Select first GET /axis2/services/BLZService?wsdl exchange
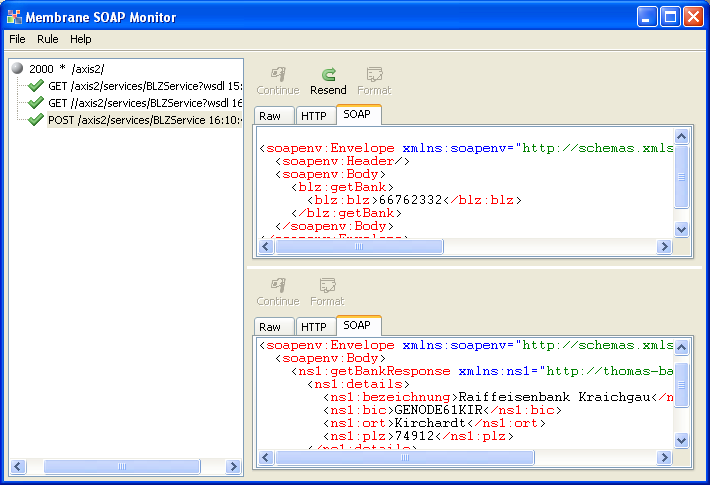The width and height of the screenshot is (710, 485). click(145, 86)
